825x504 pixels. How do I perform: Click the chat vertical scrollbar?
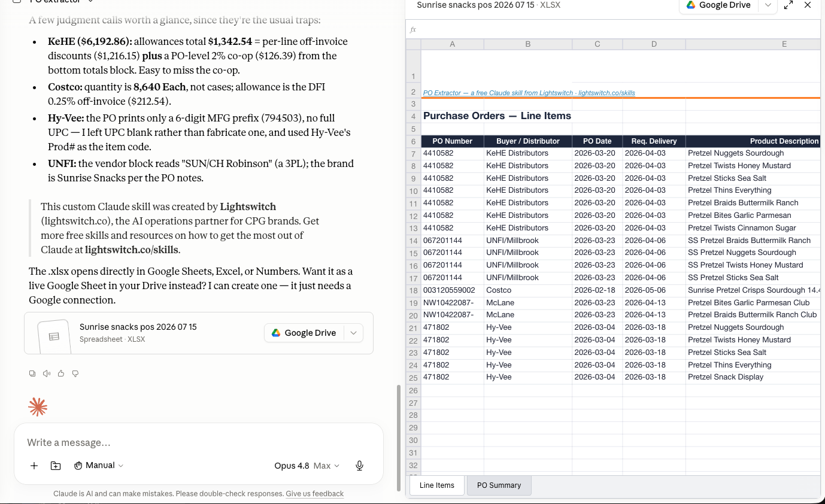pos(399,438)
